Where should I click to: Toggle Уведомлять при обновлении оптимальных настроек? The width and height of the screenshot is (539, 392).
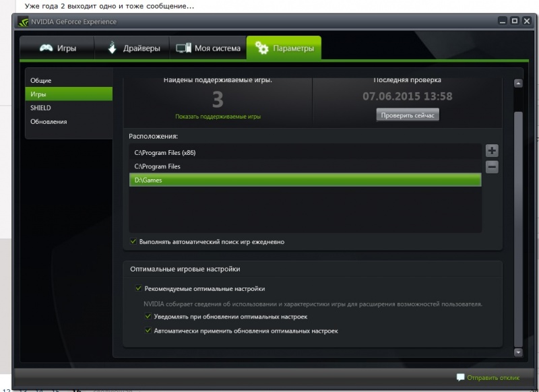[x=148, y=316]
